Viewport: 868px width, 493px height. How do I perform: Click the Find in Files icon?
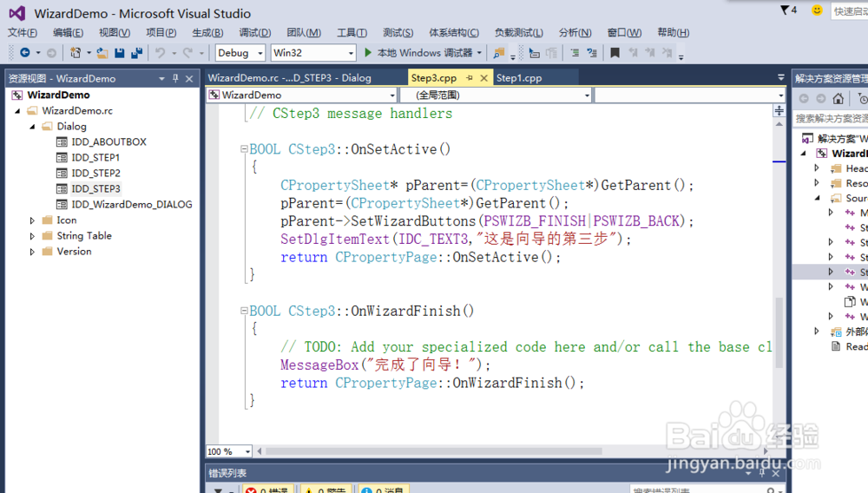[x=499, y=53]
